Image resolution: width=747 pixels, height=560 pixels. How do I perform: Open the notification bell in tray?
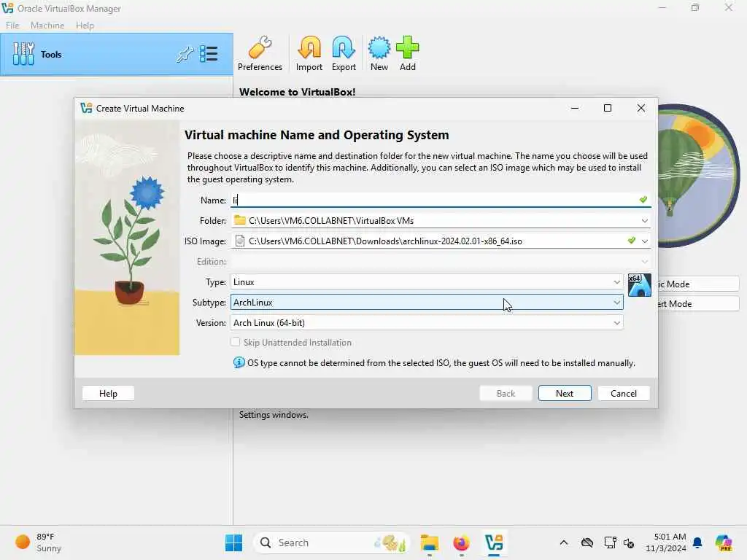pos(697,542)
